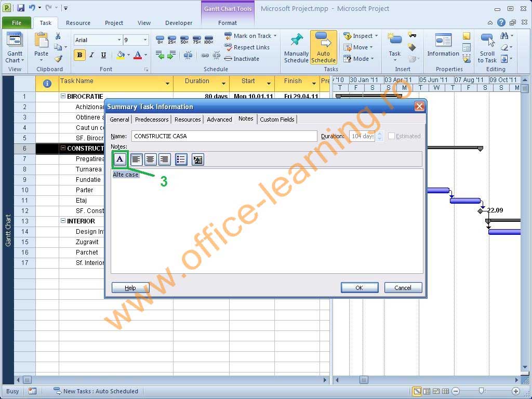The image size is (532, 399).
Task: Mark task 75% complete
Action: 197,39
